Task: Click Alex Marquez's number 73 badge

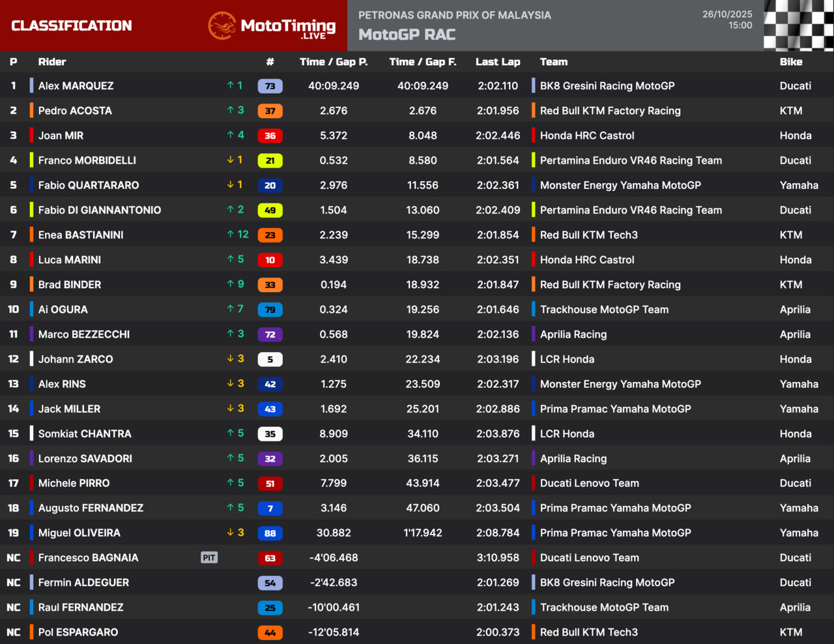Action: pyautogui.click(x=270, y=86)
